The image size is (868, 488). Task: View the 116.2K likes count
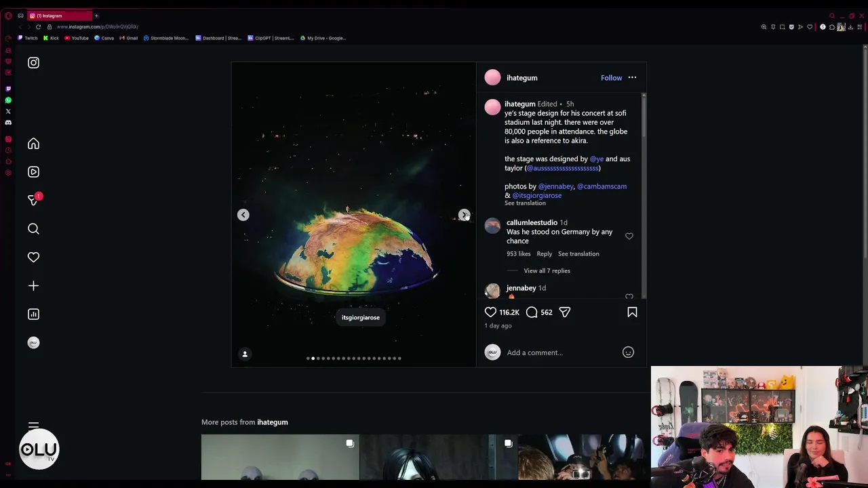click(x=509, y=312)
